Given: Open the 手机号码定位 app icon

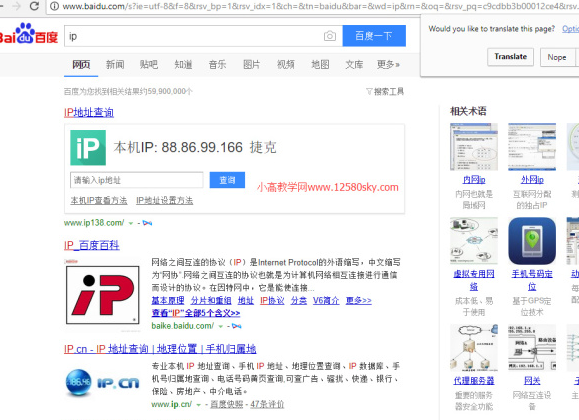Looking at the screenshot, I should point(532,241).
